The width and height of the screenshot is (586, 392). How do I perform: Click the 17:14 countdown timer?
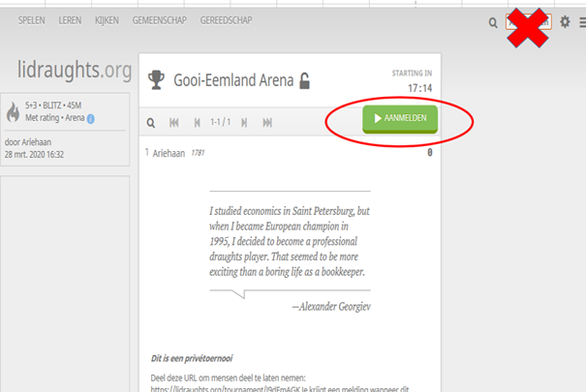pos(420,88)
